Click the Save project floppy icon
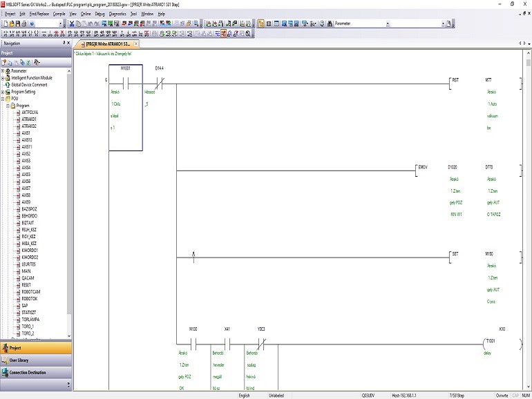Screen dimensions: 532x399 pos(18,23)
